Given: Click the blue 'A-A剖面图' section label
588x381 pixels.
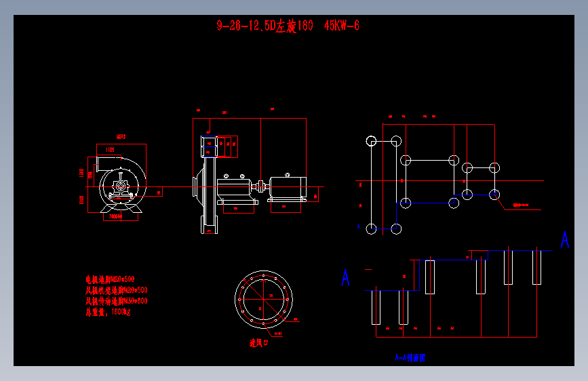Looking at the screenshot, I should 410,358.
